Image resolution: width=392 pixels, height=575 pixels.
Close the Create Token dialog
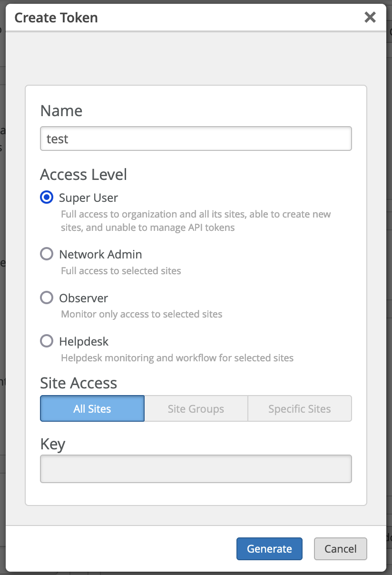pyautogui.click(x=370, y=18)
